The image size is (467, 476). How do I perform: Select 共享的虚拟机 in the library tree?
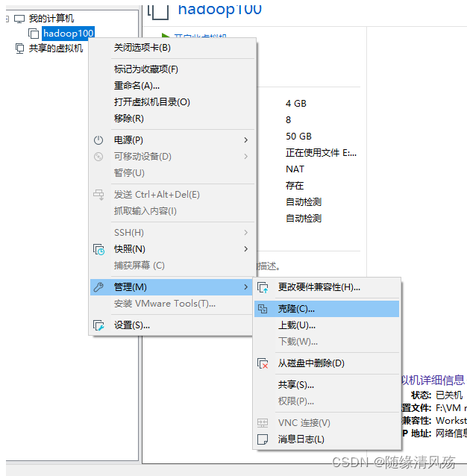56,48
